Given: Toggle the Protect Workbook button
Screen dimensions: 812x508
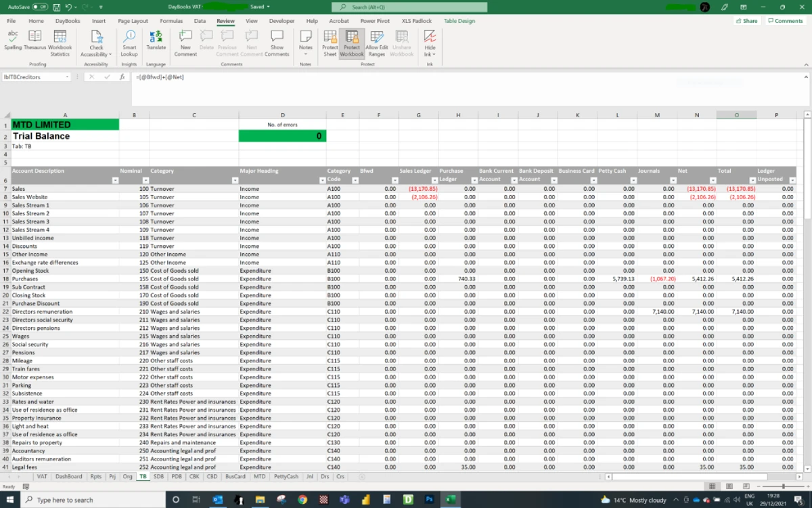Looking at the screenshot, I should [352, 41].
